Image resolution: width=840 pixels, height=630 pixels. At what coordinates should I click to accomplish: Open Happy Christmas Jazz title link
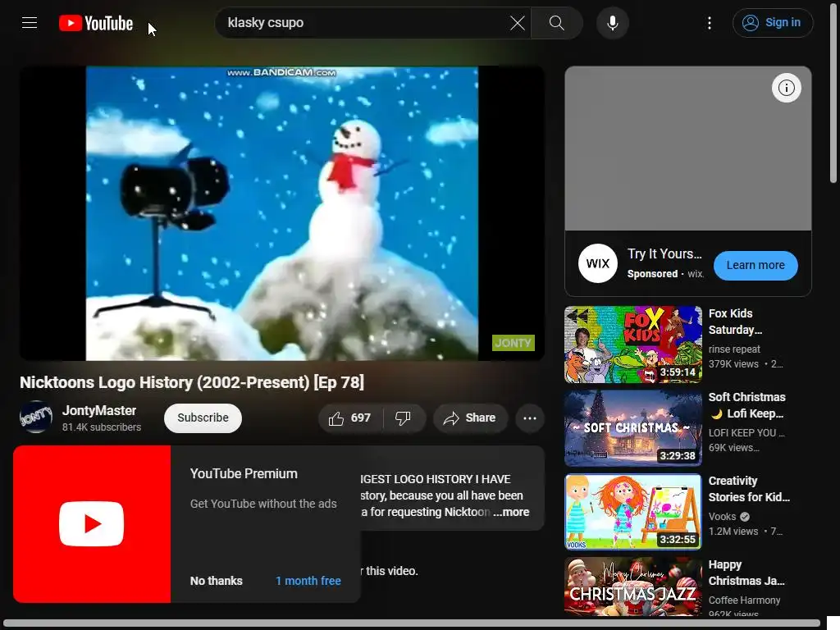pyautogui.click(x=746, y=573)
